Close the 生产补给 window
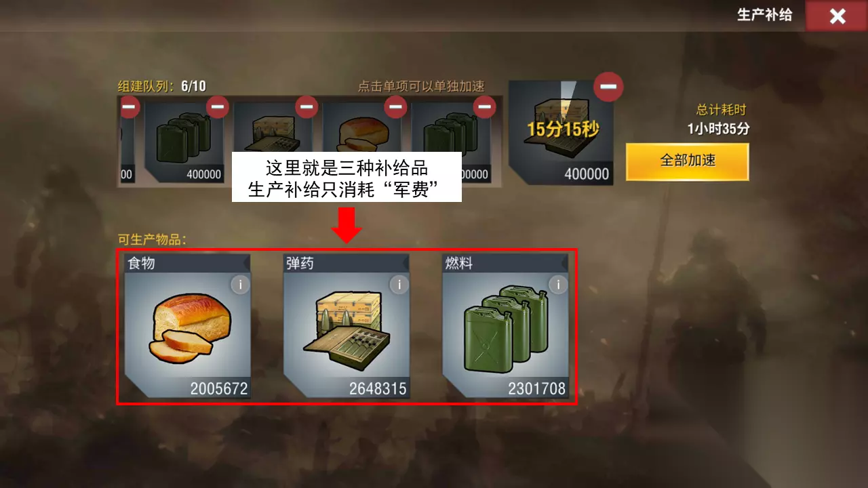 click(x=837, y=16)
